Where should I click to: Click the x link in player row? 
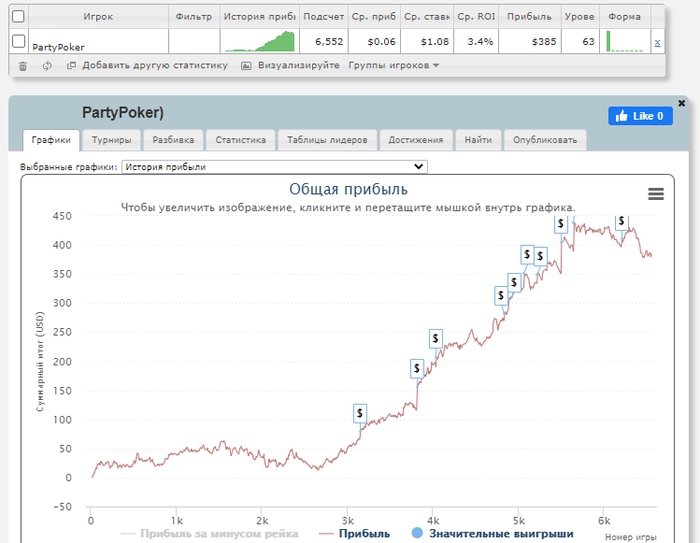point(657,42)
